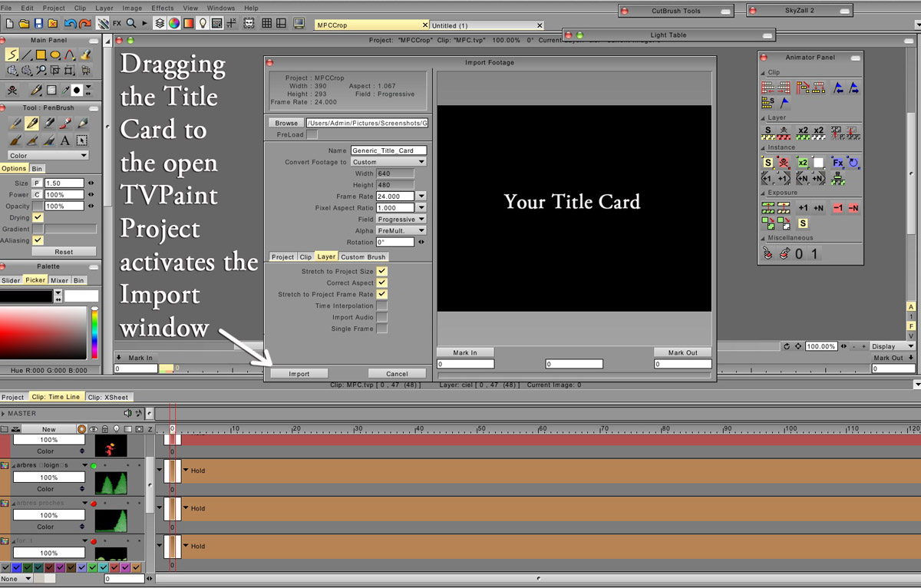This screenshot has height=588, width=921.
Task: Open the Convert Footage to dropdown
Action: (x=388, y=162)
